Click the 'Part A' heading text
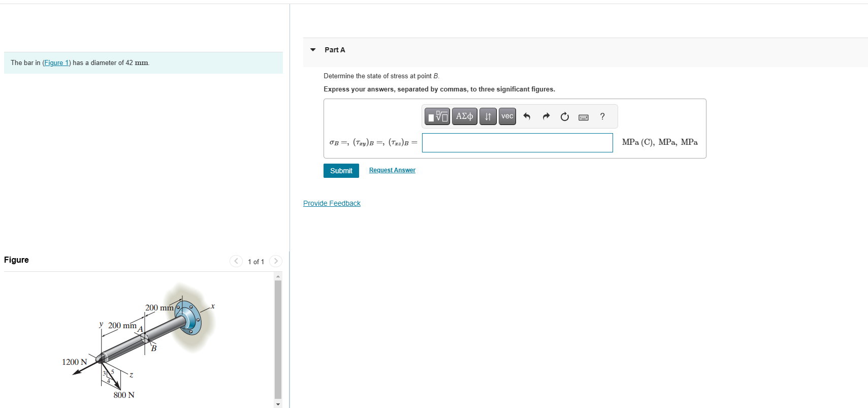868x408 pixels. click(x=335, y=50)
